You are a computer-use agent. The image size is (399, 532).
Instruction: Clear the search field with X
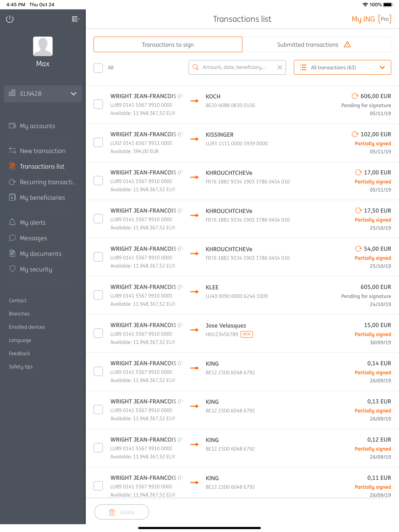[279, 67]
